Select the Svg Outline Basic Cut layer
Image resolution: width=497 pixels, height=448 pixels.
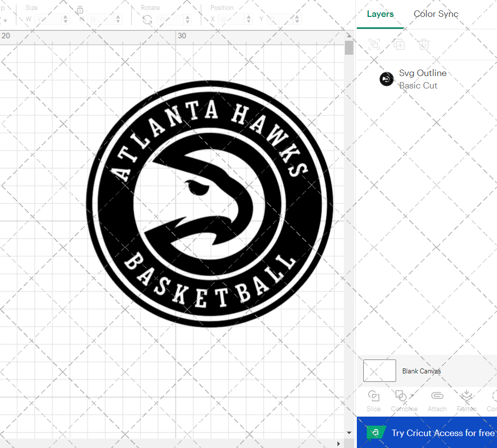422,79
